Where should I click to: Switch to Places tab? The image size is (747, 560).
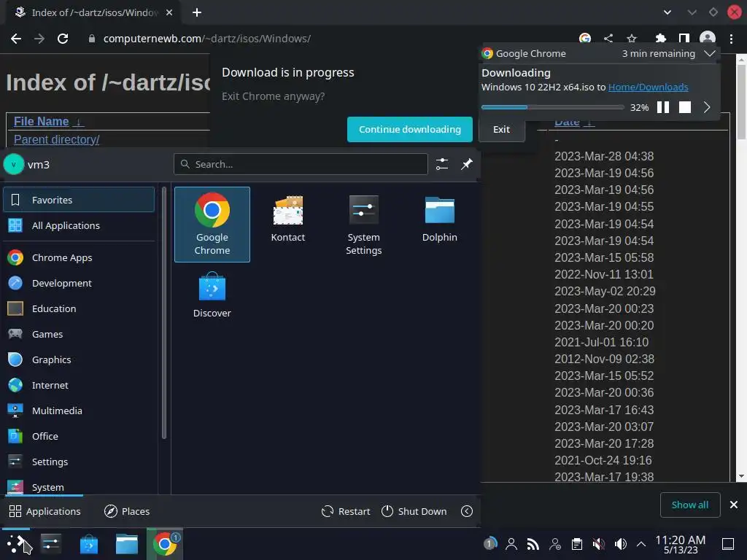click(x=127, y=511)
